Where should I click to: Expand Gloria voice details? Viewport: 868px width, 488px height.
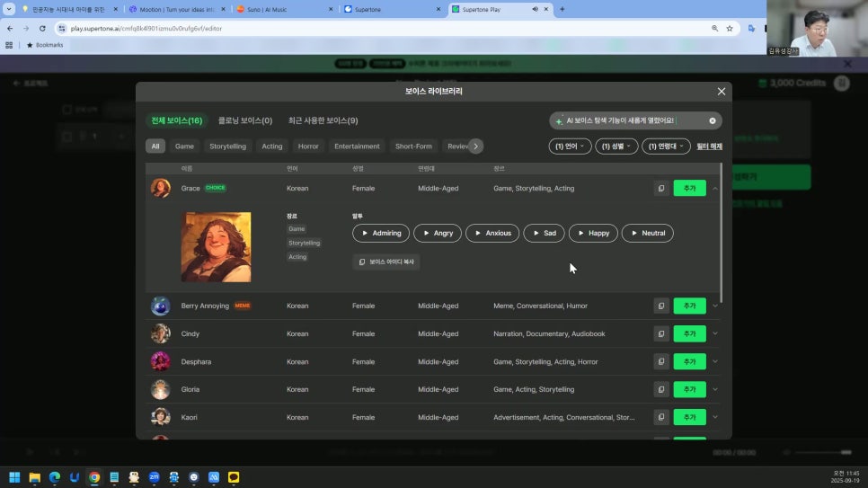pos(715,389)
